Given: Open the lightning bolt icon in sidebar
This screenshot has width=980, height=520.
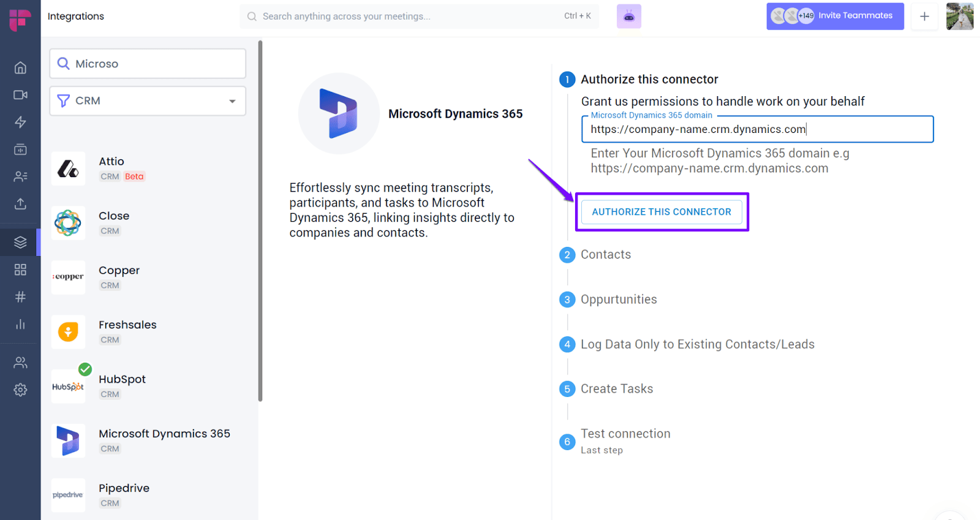Looking at the screenshot, I should pos(20,122).
